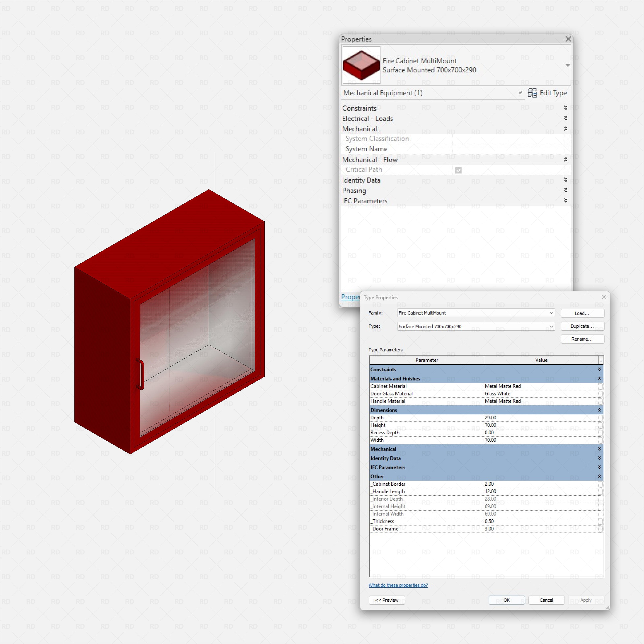This screenshot has height=644, width=644.
Task: Click the System Name value field
Action: tap(508, 149)
